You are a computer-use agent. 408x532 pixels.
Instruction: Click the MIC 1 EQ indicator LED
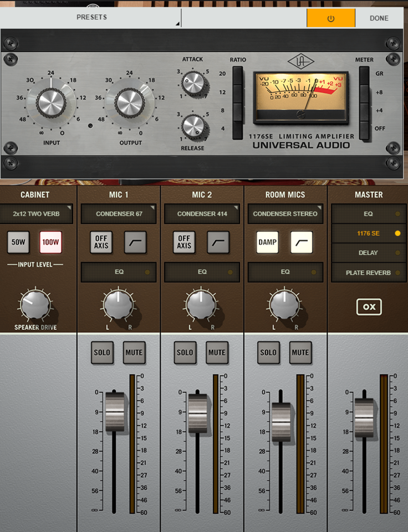click(x=147, y=272)
